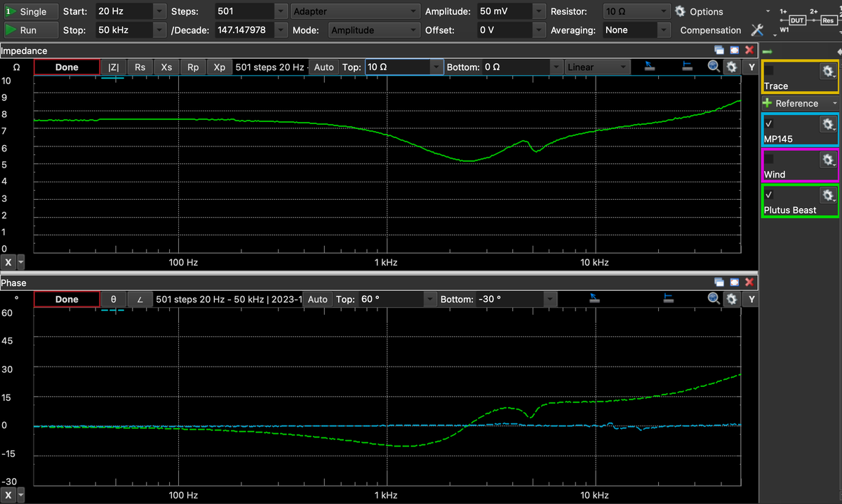
Task: Open Plutus Beast reference gear settings
Action: [828, 196]
